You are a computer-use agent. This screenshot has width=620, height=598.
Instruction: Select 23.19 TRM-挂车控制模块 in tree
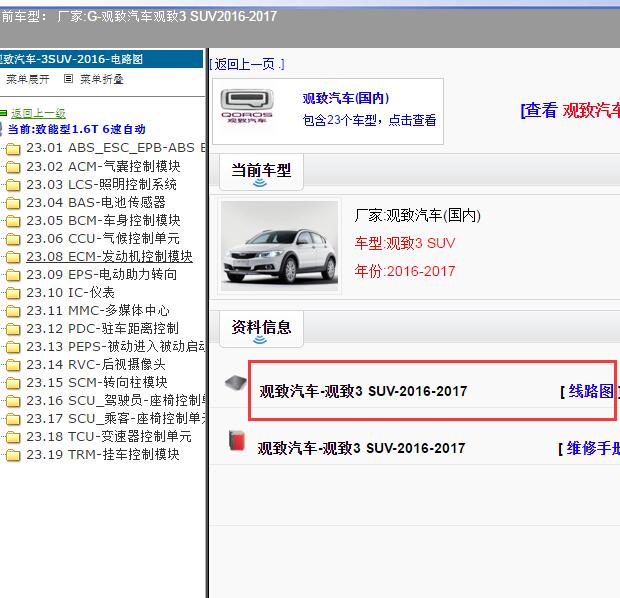coord(103,455)
